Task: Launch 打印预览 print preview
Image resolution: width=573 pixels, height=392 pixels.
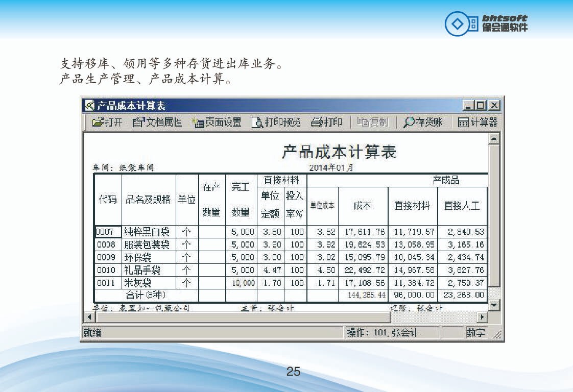Action: click(276, 122)
